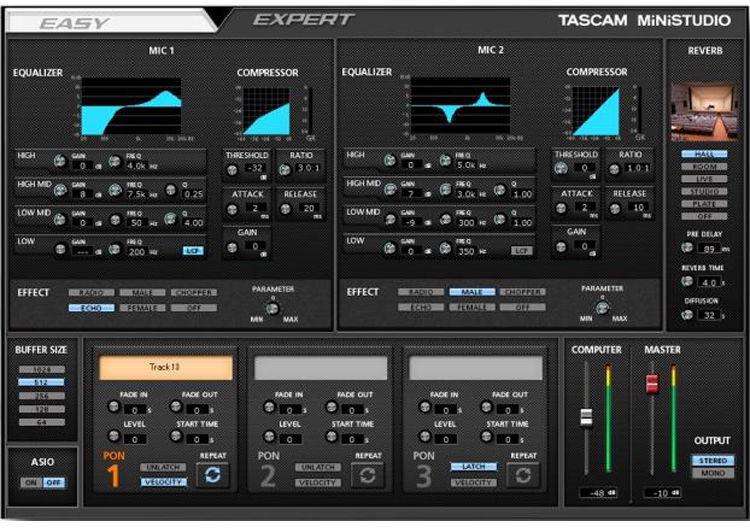Image resolution: width=750 pixels, height=528 pixels.
Task: Click MIC 1 High gain knob
Action: click(x=59, y=161)
